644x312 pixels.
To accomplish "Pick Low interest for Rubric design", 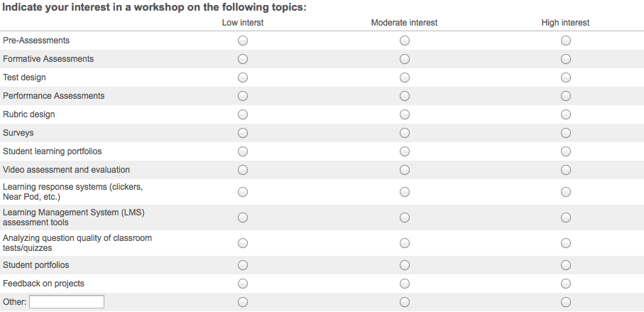I will pos(243,114).
